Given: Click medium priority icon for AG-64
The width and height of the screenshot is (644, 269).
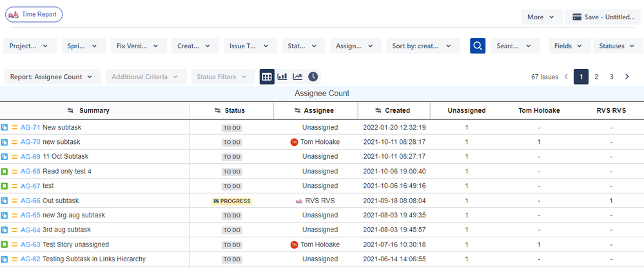Looking at the screenshot, I should tap(14, 230).
